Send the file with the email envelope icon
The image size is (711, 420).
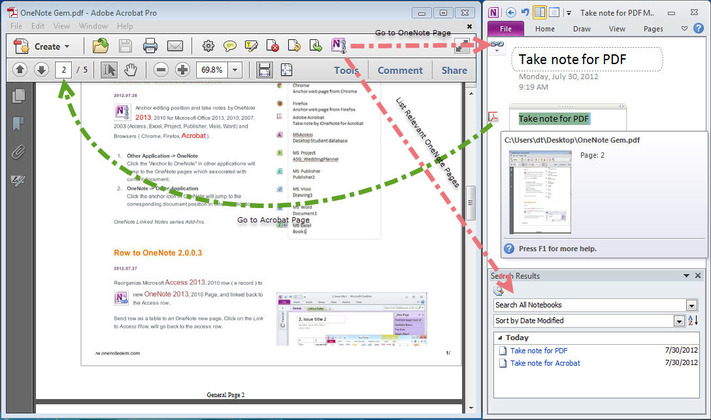175,46
